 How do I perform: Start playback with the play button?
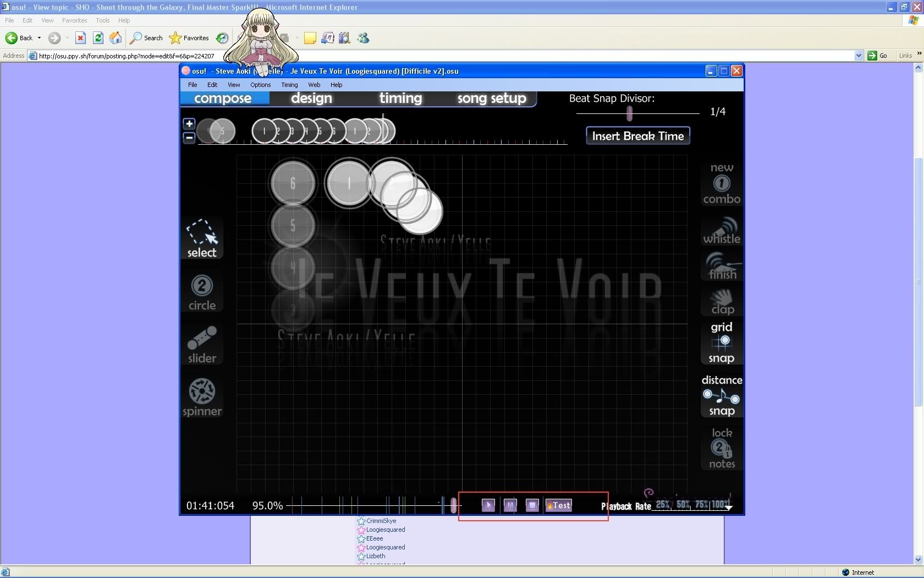tap(488, 505)
